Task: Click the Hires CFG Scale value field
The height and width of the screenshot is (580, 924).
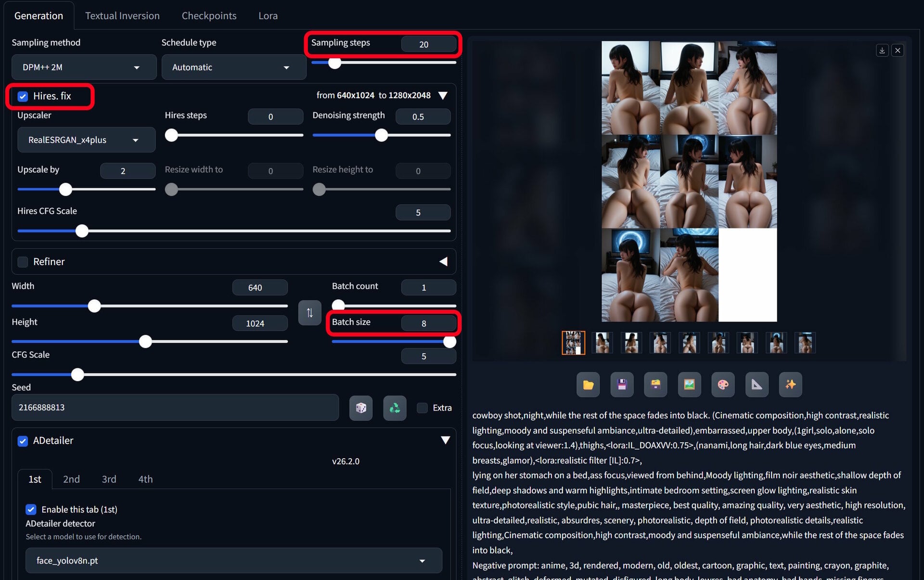Action: [423, 212]
